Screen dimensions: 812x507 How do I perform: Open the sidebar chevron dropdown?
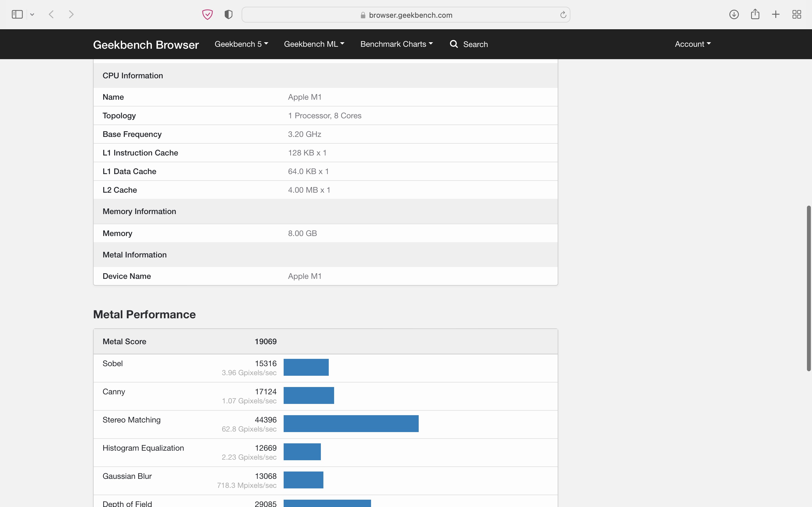(32, 14)
